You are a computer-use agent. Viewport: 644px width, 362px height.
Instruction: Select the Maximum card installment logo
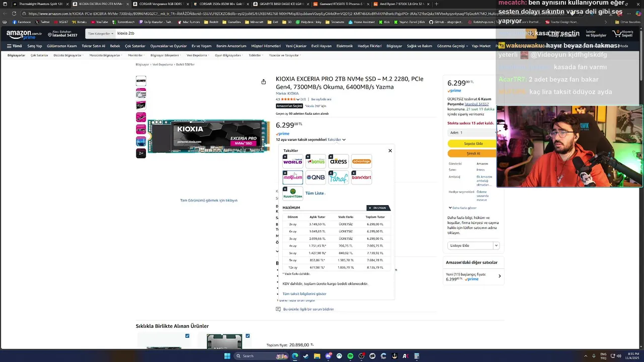293,177
